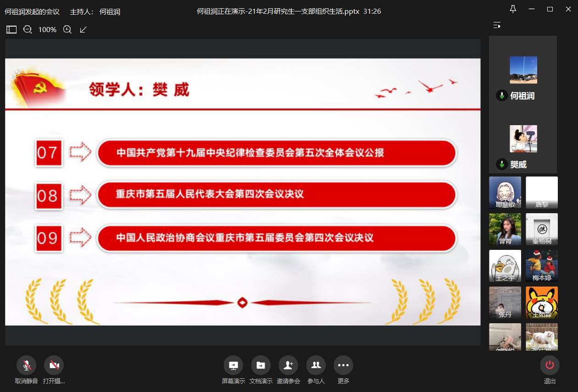Screen dimensions: 578x392
Task: Click slide item 08 重庆市第五届人民代表大会 banner
Action: click(277, 194)
